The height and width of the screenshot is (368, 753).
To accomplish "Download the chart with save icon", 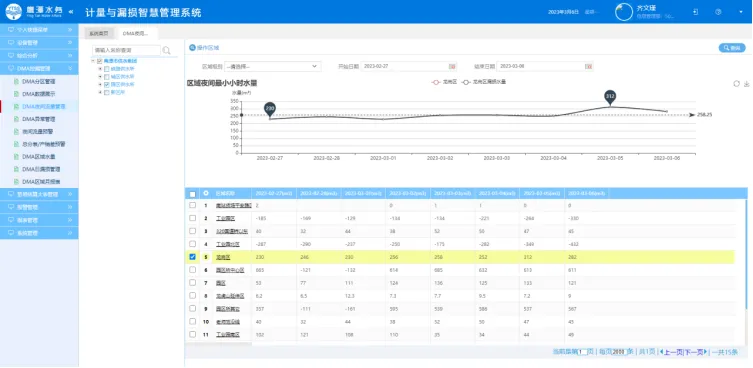I will pyautogui.click(x=747, y=84).
